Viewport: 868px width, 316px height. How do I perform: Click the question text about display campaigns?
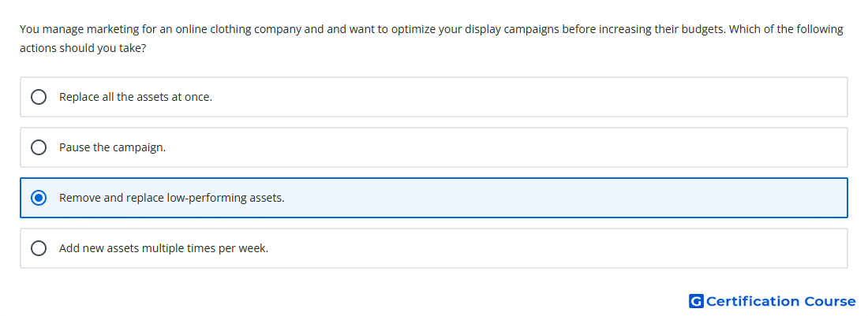(431, 39)
